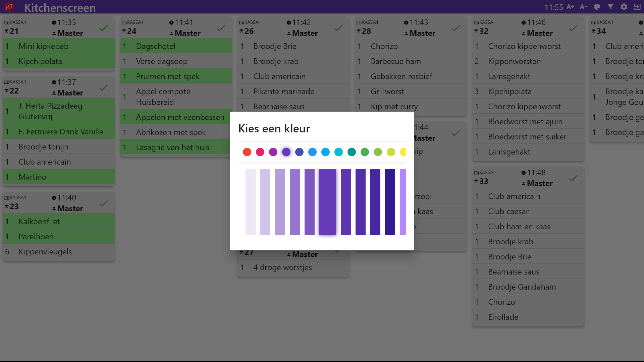Mark Kippenvleugels item as prepared
Viewport: 644px width, 362px height.
[59, 252]
